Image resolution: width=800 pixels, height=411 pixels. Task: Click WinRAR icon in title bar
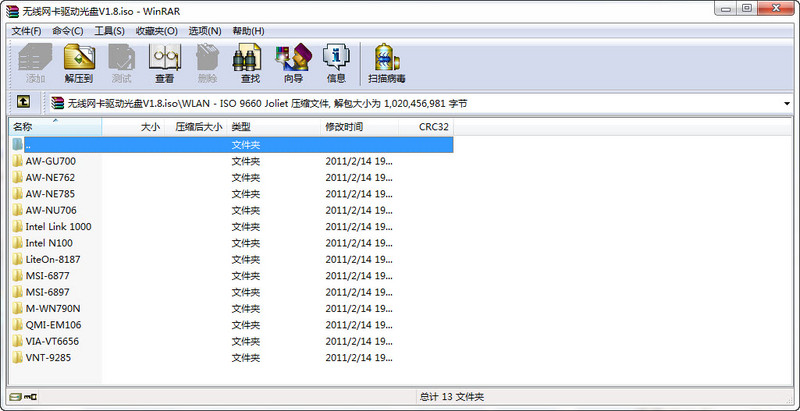12,11
